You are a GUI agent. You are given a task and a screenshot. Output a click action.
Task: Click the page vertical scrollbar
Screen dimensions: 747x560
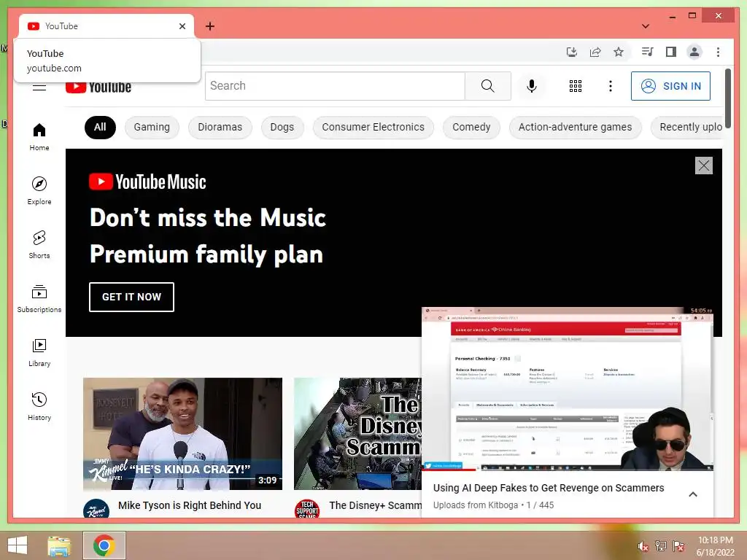pyautogui.click(x=727, y=98)
